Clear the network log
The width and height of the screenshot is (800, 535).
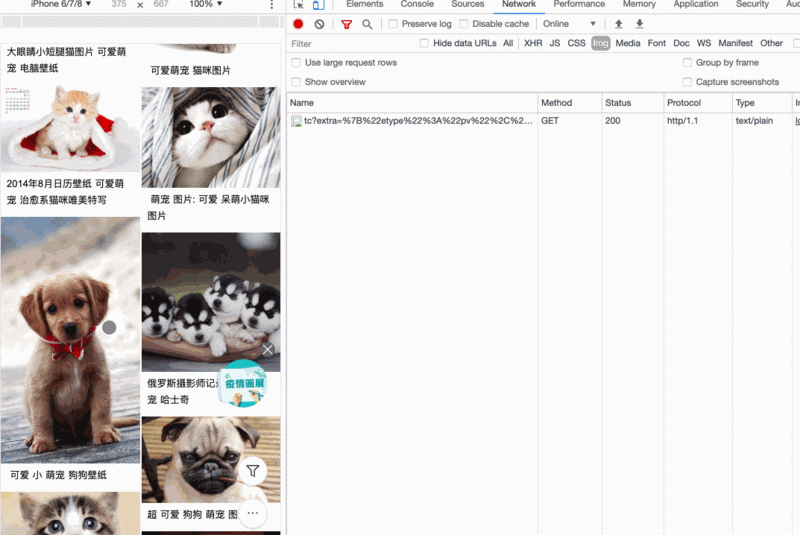[319, 24]
